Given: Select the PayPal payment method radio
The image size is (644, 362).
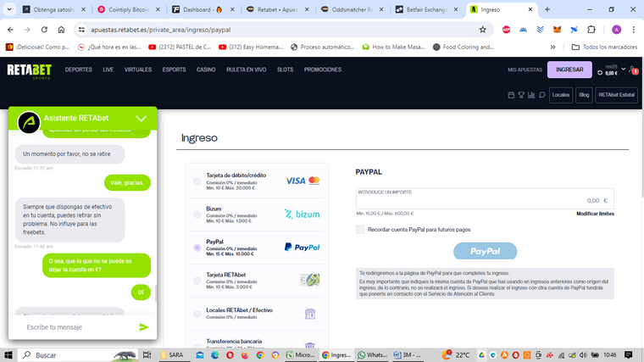Looking at the screenshot, I should click(197, 248).
